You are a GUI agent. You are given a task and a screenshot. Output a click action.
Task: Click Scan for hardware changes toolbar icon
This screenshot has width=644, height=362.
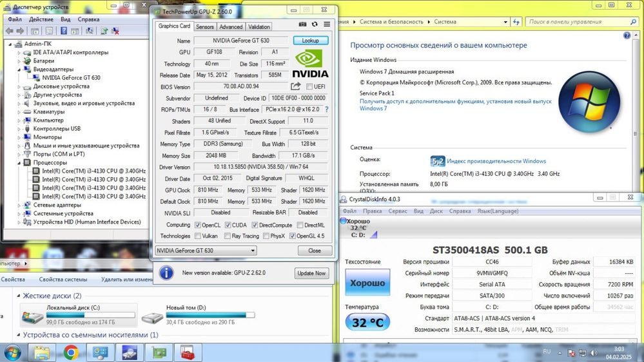pyautogui.click(x=89, y=31)
